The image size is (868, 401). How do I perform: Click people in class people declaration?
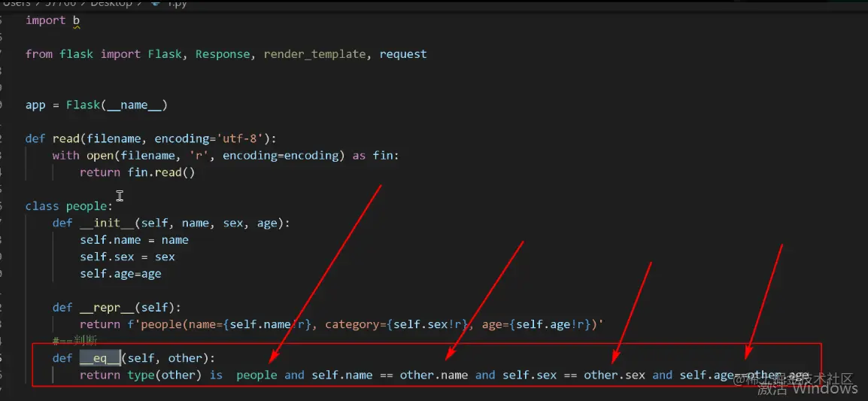click(86, 207)
